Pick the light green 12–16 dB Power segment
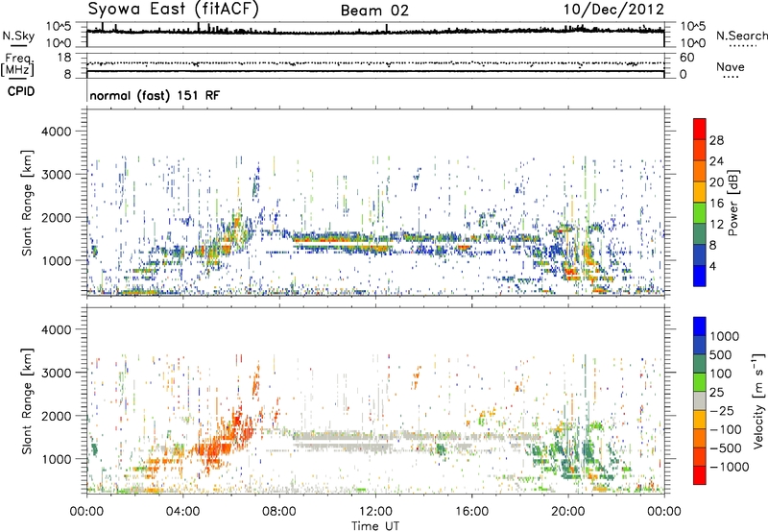Screen dimensions: 768x532 click(700, 213)
